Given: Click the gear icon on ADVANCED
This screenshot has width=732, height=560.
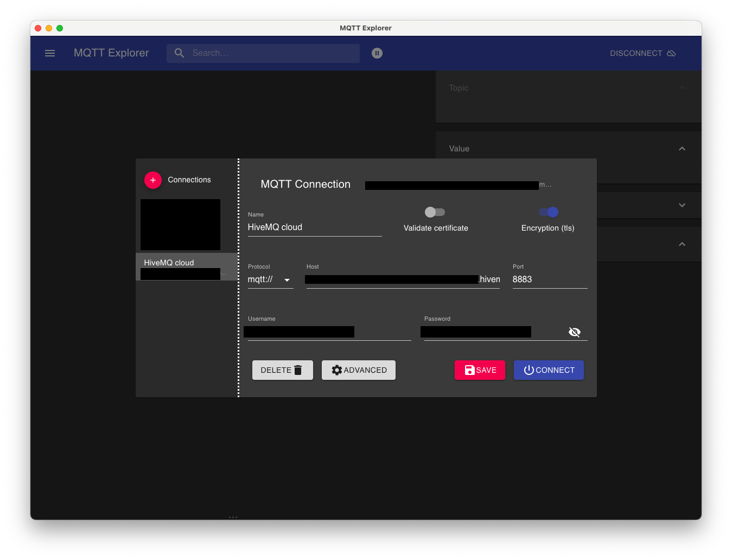Looking at the screenshot, I should click(x=337, y=370).
